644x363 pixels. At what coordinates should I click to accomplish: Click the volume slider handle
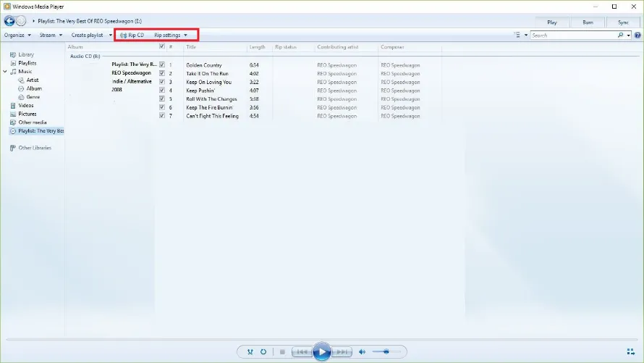click(x=386, y=352)
